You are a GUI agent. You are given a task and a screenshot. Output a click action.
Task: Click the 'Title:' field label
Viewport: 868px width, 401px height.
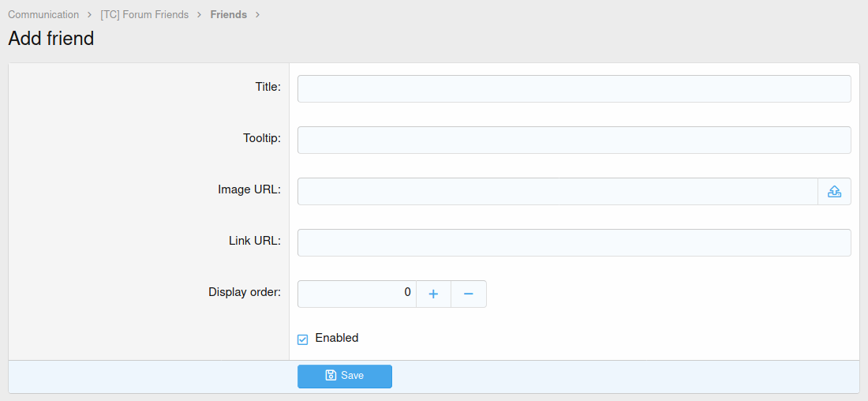[268, 87]
